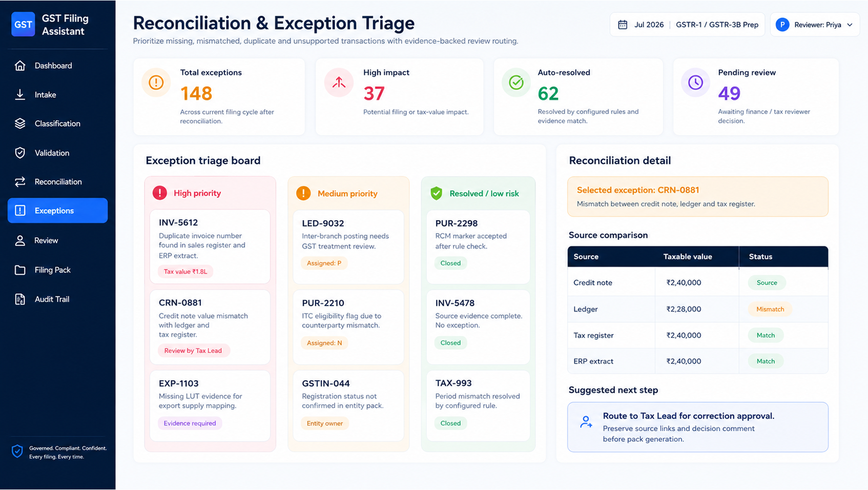Open the Audit Trail document icon
This screenshot has width=868, height=490.
[20, 299]
